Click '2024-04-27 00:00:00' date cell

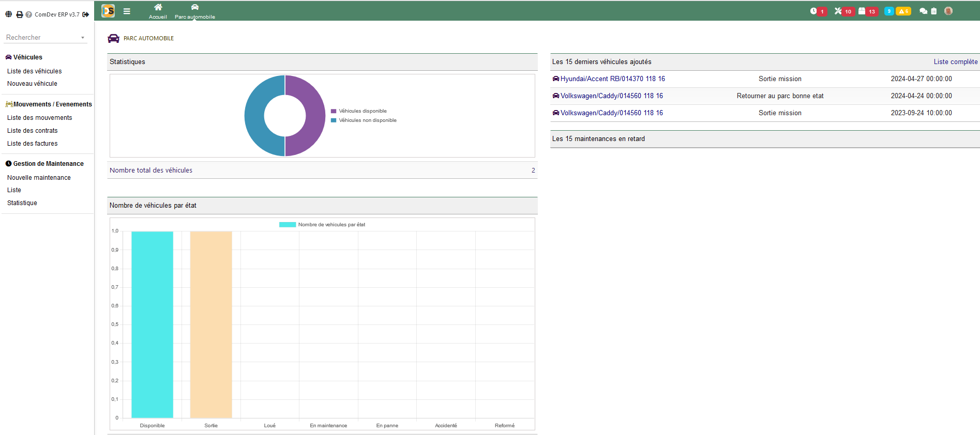(921, 79)
